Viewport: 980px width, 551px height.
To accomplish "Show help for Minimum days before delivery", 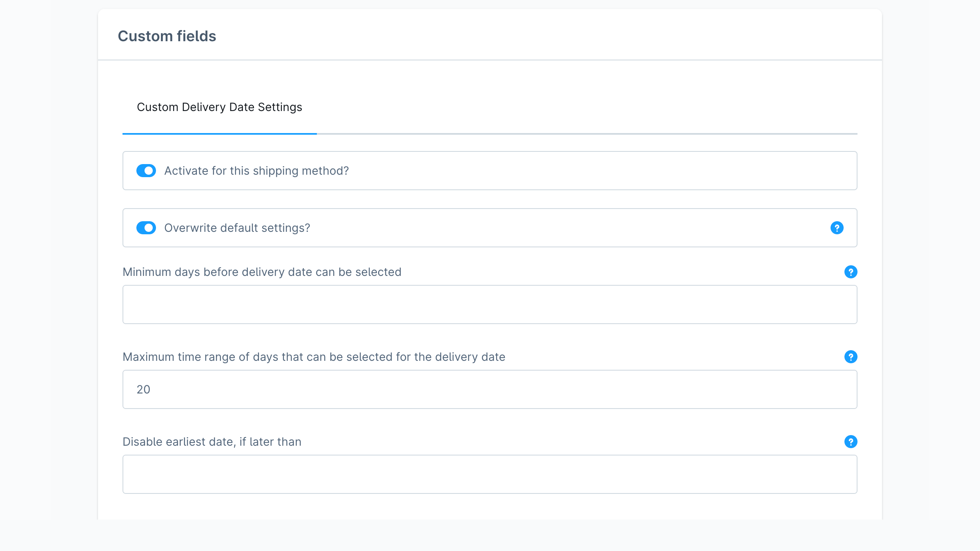I will (x=851, y=272).
